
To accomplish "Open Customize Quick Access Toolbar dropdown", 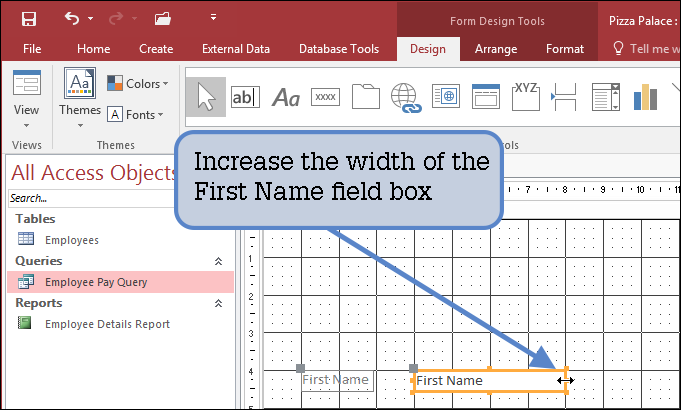I will pyautogui.click(x=213, y=17).
